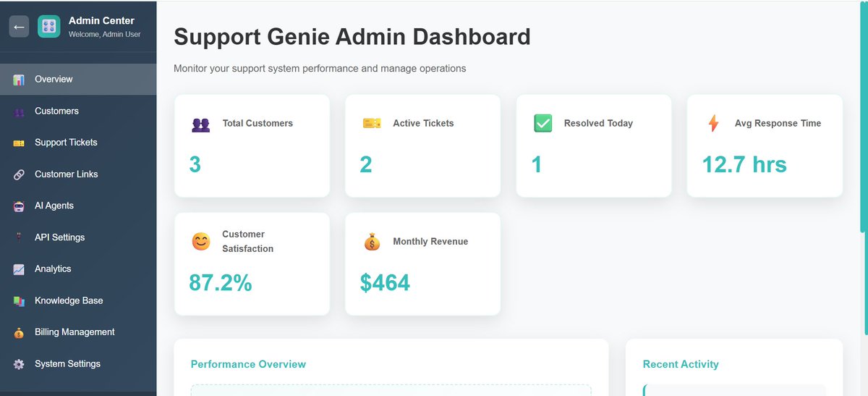Image resolution: width=868 pixels, height=396 pixels.
Task: Open API Settings page
Action: 78,237
